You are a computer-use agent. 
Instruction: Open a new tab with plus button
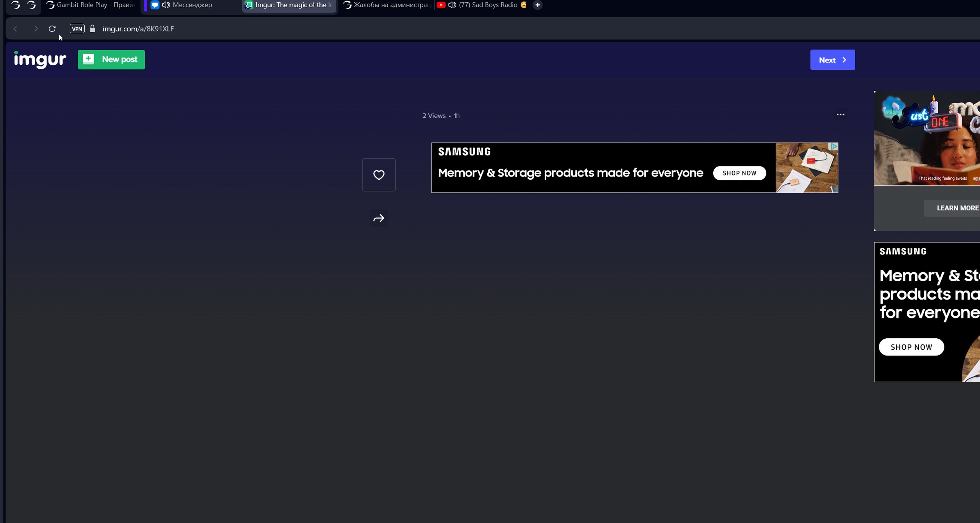tap(537, 5)
